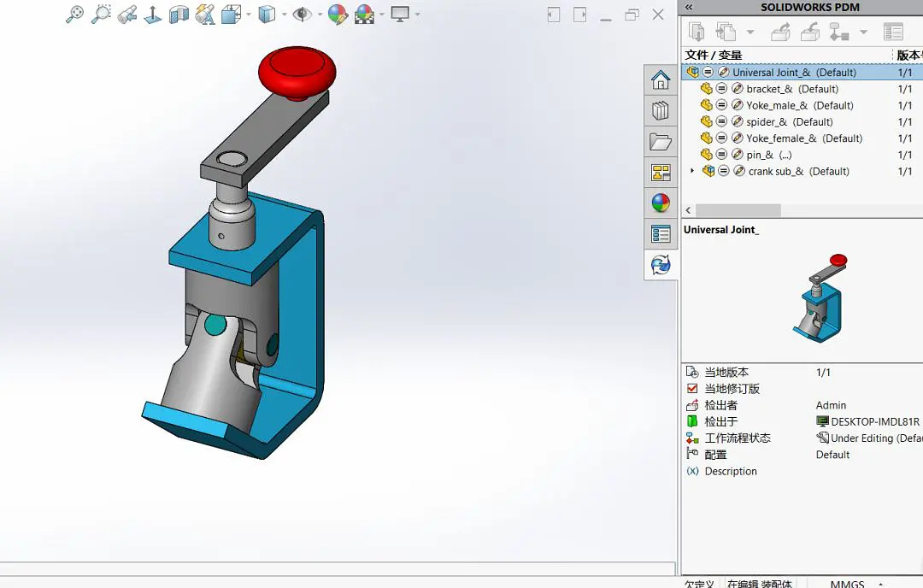Open the Hide/Show Items dropdown arrow
The width and height of the screenshot is (923, 588).
pos(320,15)
